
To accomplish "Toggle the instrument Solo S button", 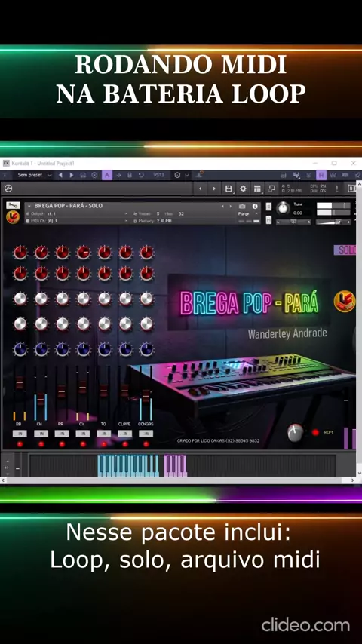I will click(268, 207).
